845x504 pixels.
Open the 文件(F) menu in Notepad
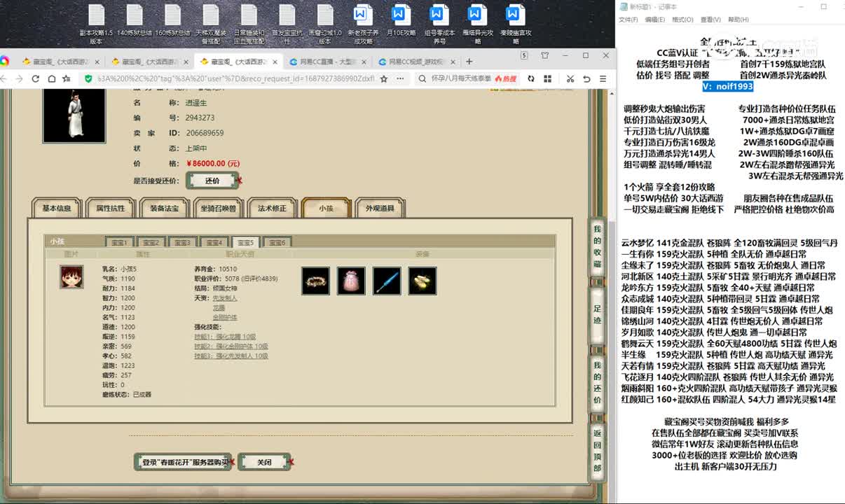click(628, 20)
